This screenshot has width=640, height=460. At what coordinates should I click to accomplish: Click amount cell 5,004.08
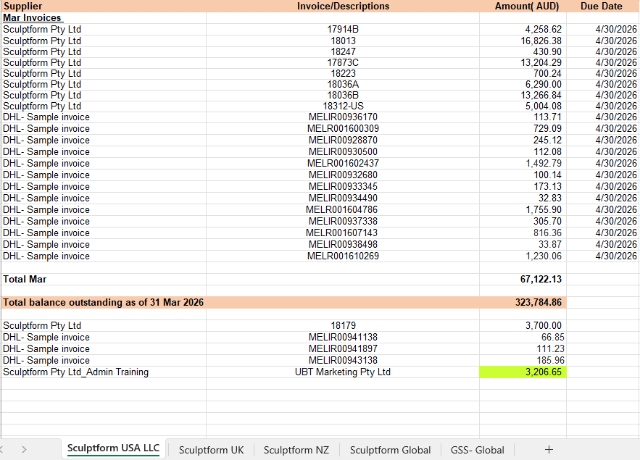(x=523, y=106)
